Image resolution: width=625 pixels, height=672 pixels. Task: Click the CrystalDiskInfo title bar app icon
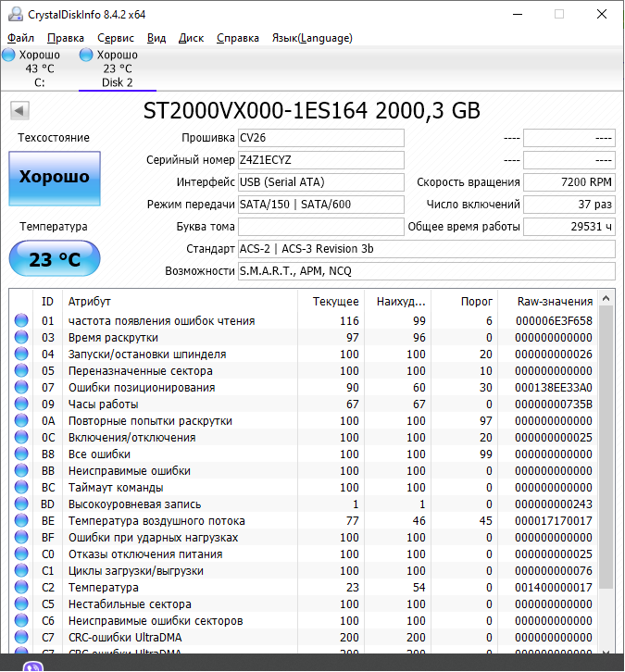click(x=13, y=14)
